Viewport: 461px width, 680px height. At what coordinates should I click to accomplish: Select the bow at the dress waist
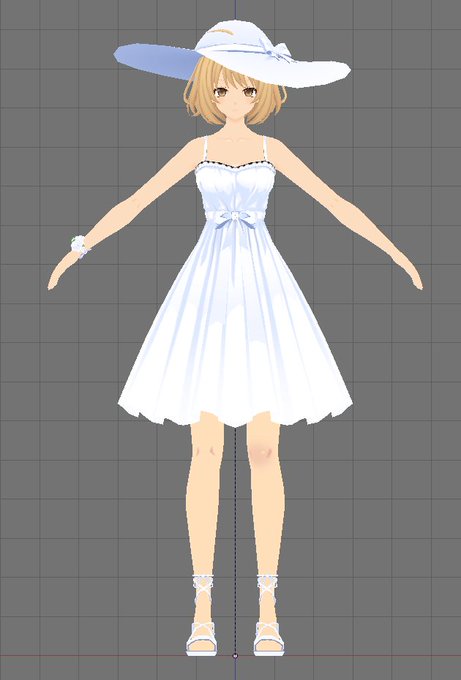click(x=235, y=216)
